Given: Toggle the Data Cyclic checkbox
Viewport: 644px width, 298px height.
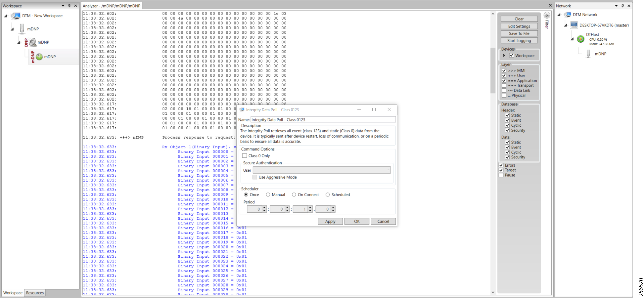Looking at the screenshot, I should [x=507, y=152].
